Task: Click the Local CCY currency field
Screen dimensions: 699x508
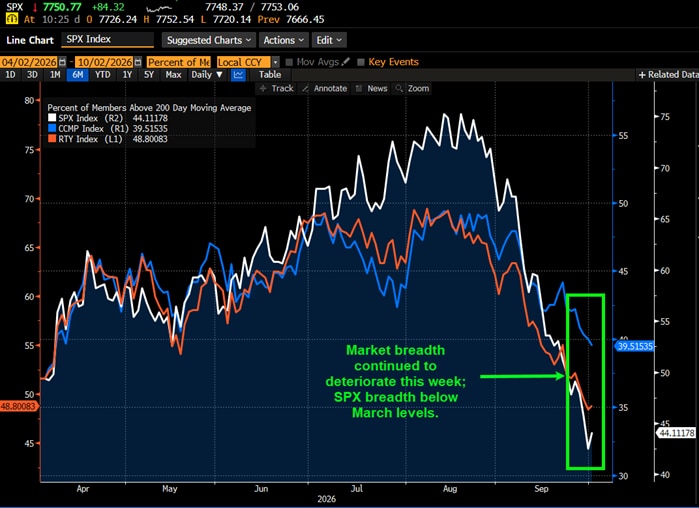Action: (243, 62)
